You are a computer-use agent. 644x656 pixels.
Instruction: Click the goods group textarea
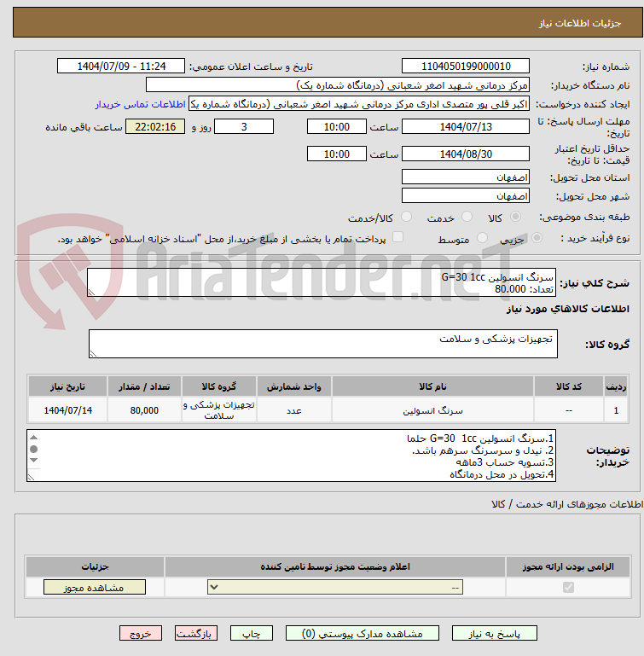click(323, 344)
